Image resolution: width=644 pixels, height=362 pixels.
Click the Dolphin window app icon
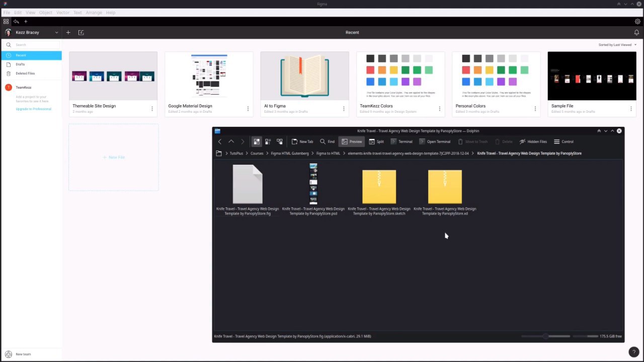(217, 131)
